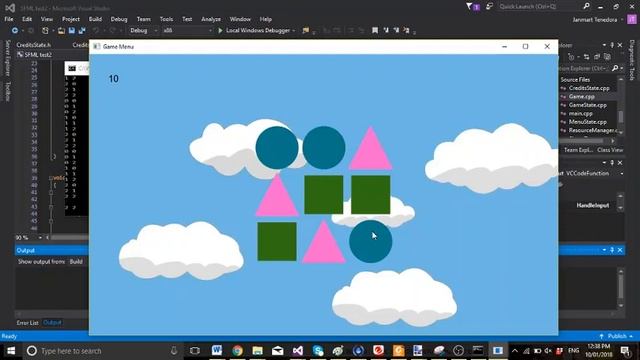Click the green square in the bottom row
This screenshot has width=640, height=360.
(x=277, y=242)
